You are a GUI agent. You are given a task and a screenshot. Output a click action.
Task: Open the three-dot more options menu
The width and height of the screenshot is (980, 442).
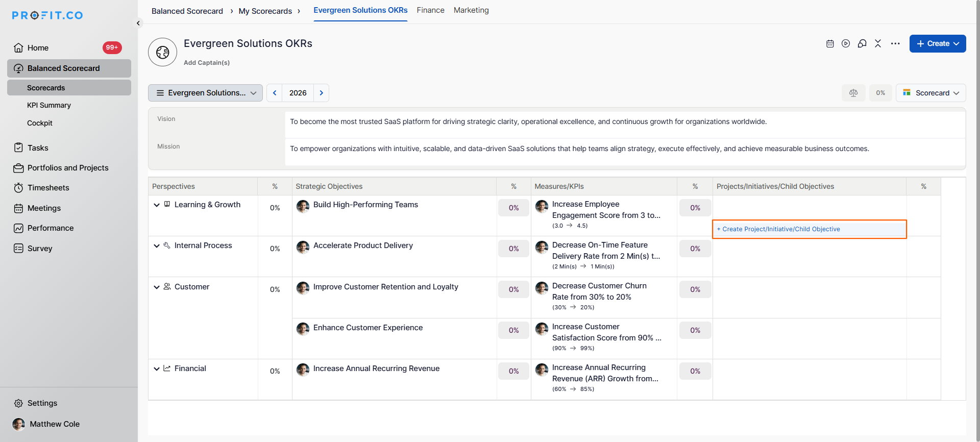click(895, 44)
